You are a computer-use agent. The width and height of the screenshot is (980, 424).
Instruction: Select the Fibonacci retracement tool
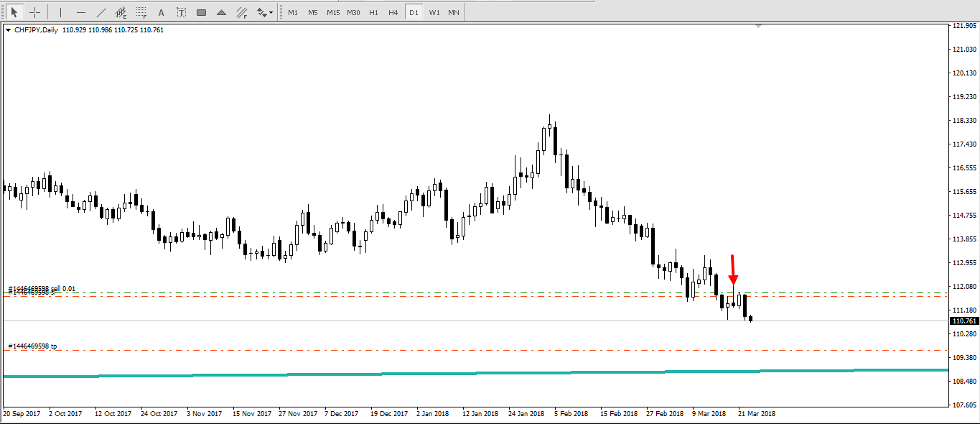[141, 12]
